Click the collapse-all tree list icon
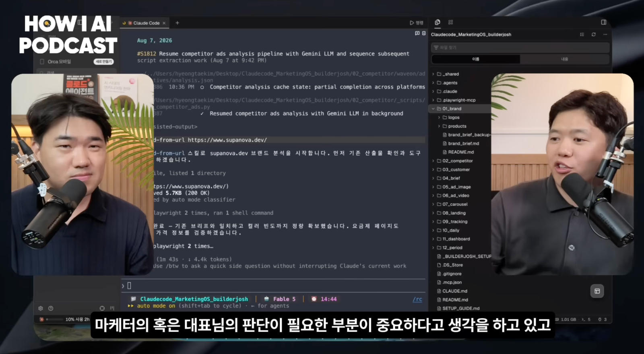The width and height of the screenshot is (644, 354). [582, 35]
